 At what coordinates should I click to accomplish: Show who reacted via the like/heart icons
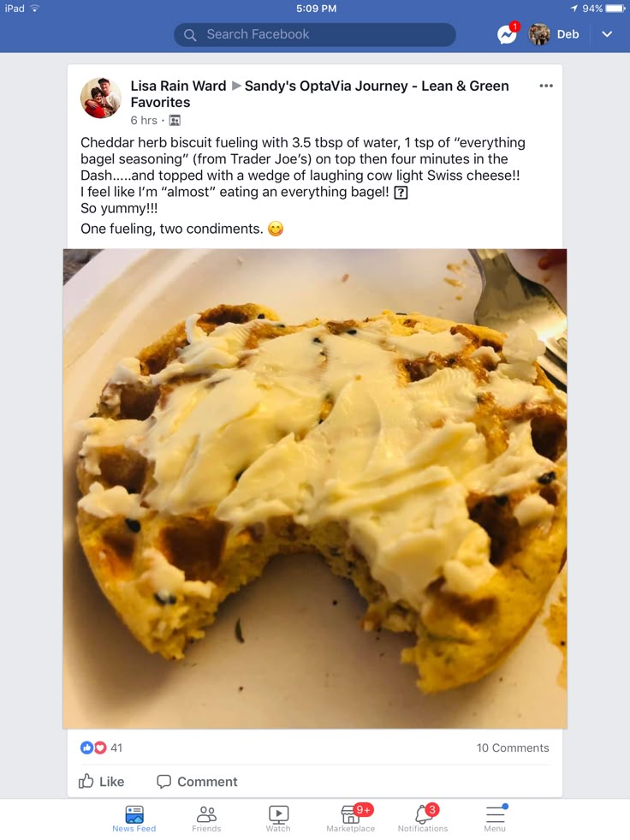point(94,748)
